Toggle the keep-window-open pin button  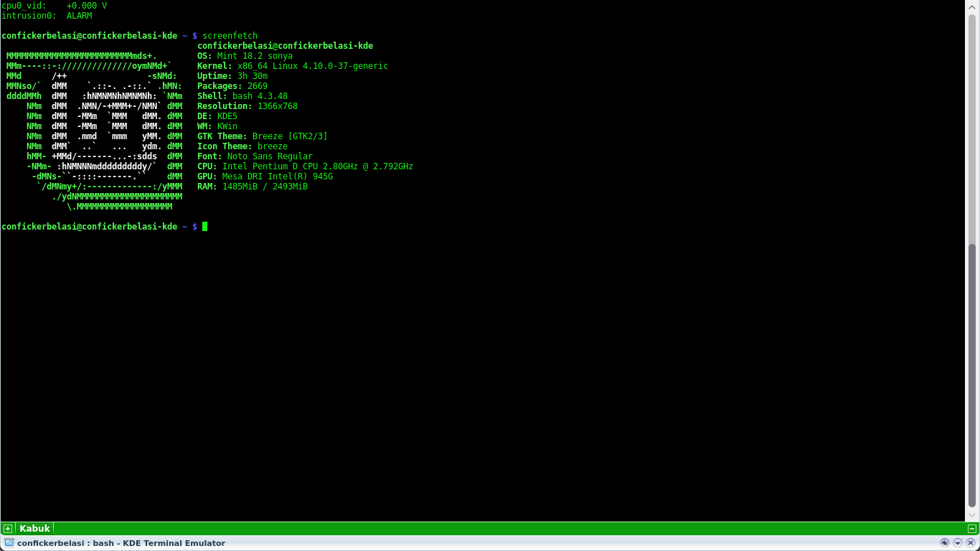945,543
